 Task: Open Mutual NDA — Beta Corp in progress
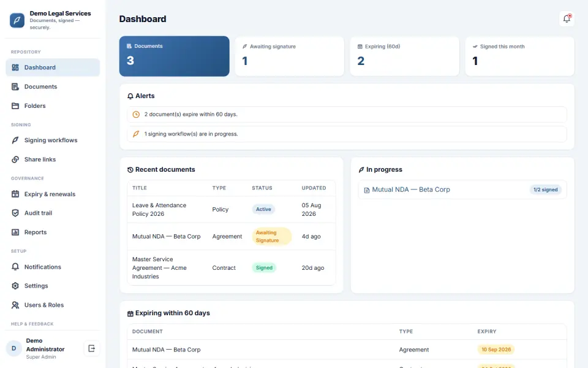tap(462, 190)
